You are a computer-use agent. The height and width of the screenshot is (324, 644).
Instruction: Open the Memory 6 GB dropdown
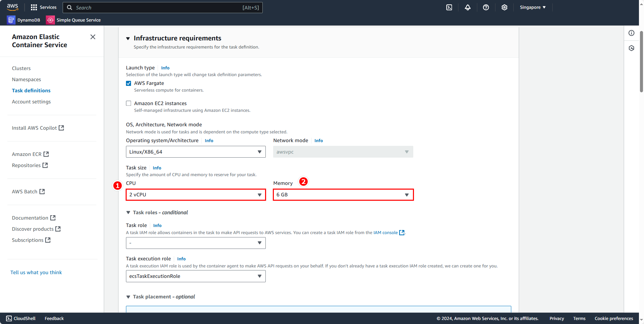pos(343,195)
